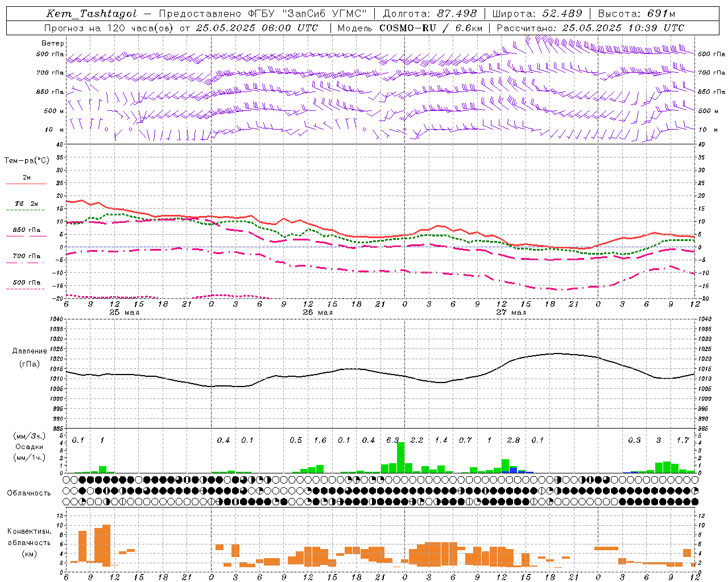Click the Ветер wind panel label
The image size is (728, 582).
point(52,43)
